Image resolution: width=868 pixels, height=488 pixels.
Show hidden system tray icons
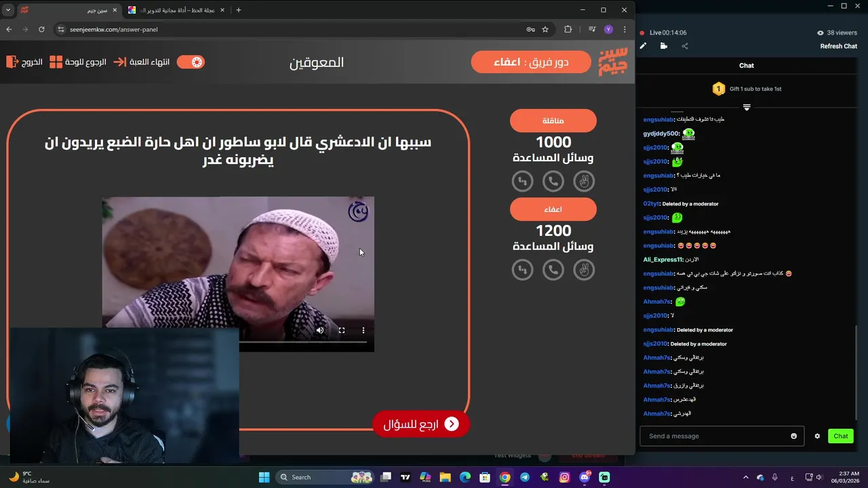click(x=746, y=477)
